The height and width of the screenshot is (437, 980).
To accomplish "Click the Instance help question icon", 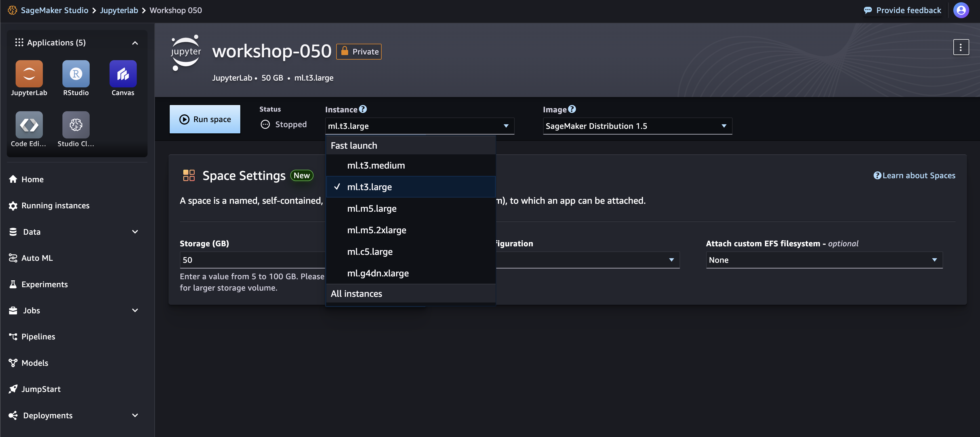I will [363, 109].
